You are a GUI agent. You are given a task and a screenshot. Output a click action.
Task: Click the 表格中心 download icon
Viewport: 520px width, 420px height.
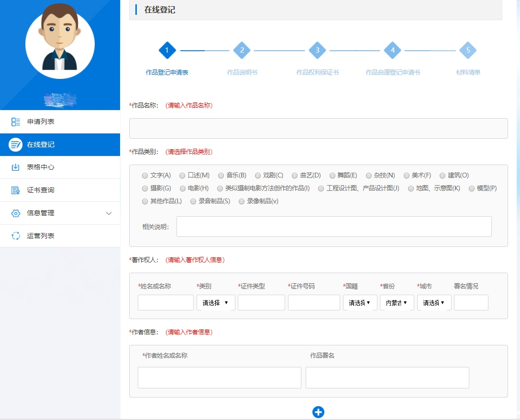coord(16,167)
